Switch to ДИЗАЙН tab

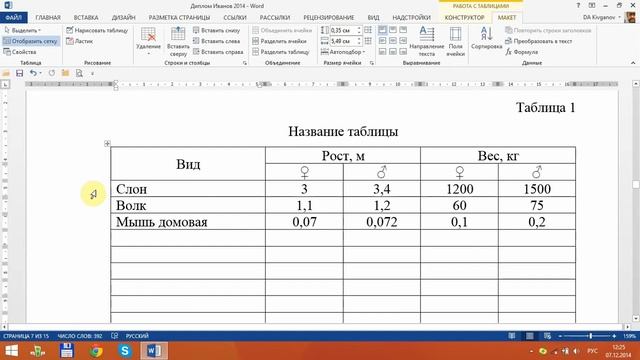click(123, 18)
